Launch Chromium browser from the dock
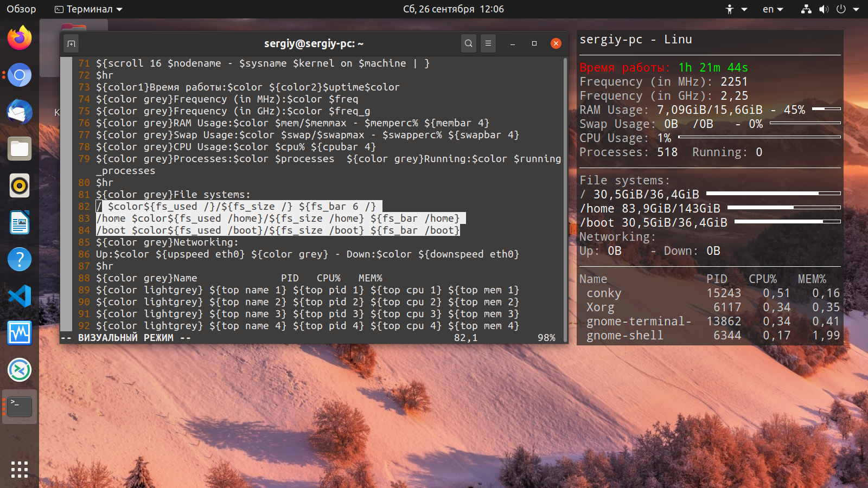Image resolution: width=868 pixels, height=488 pixels. pyautogui.click(x=20, y=75)
